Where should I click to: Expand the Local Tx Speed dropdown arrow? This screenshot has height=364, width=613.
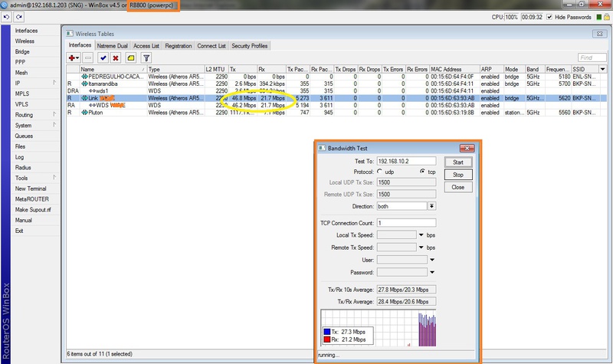pyautogui.click(x=421, y=234)
